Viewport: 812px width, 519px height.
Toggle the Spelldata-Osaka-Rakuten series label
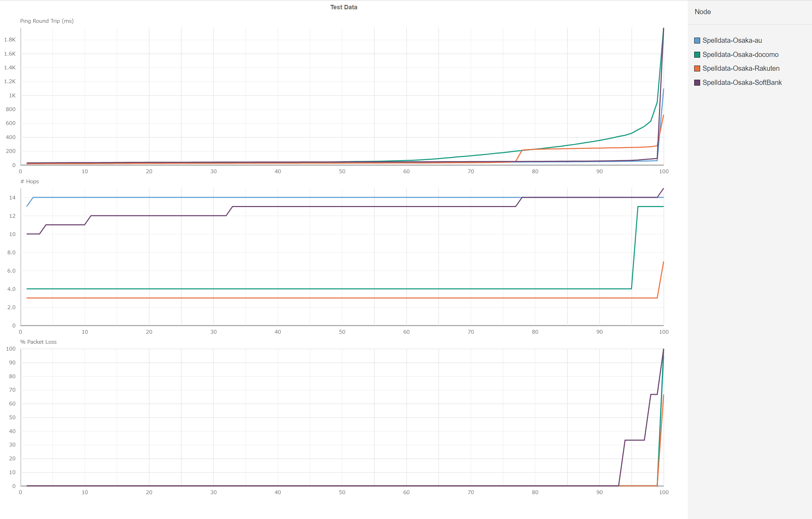741,68
